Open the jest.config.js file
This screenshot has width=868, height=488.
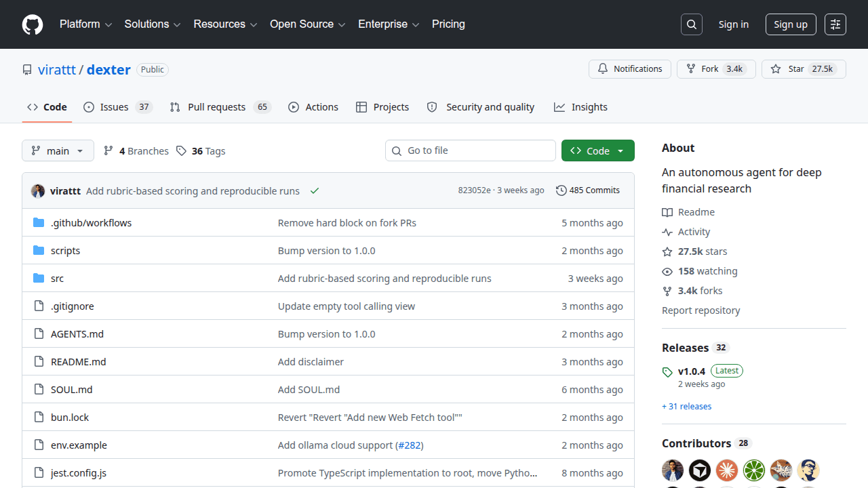[x=79, y=473]
